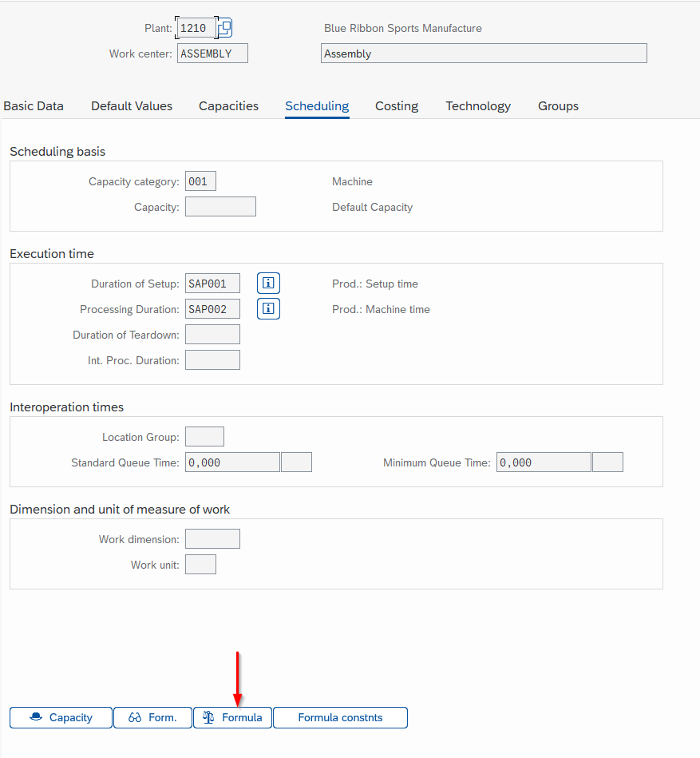Image resolution: width=700 pixels, height=758 pixels.
Task: Click the Location Group field
Action: click(204, 437)
